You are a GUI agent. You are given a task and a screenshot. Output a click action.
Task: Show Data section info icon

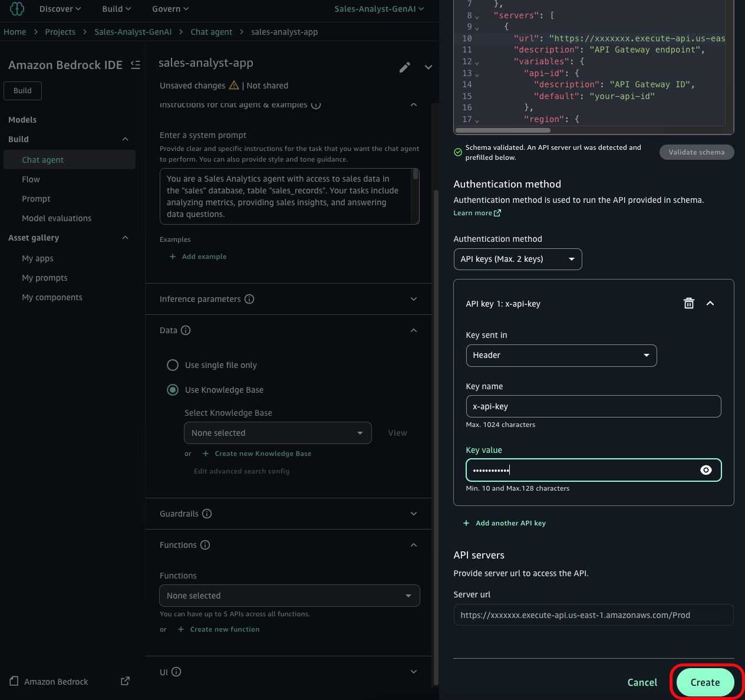(x=186, y=330)
